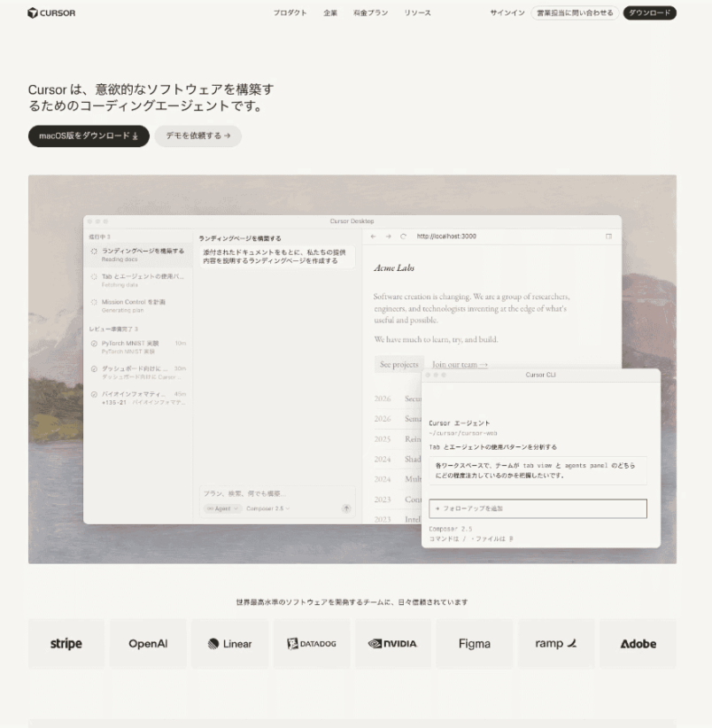Click the フォローアップを追加 input in Cursor CLI

538,509
